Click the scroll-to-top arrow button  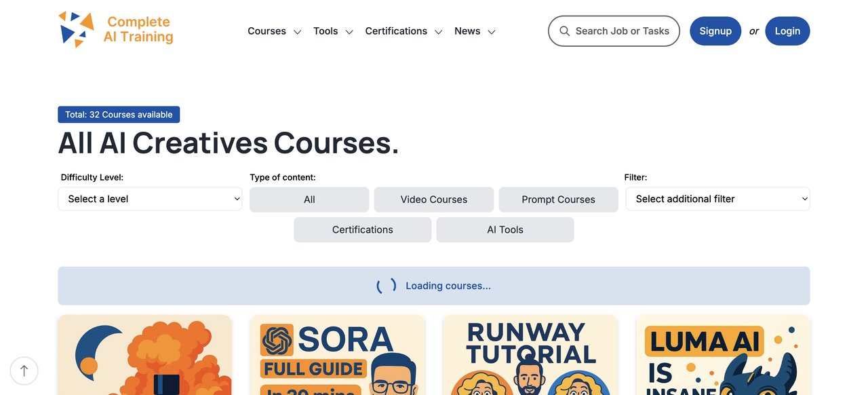pos(24,371)
